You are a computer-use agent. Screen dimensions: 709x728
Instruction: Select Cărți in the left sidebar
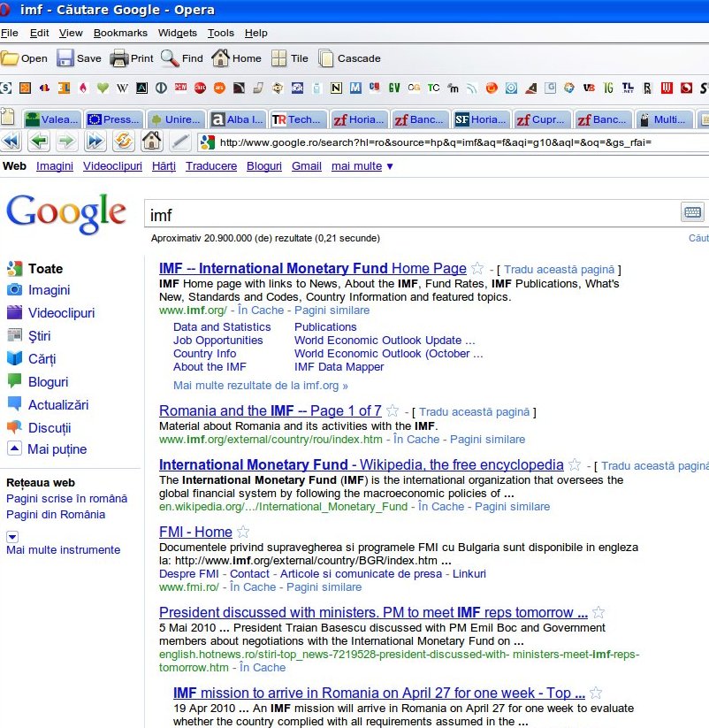[x=42, y=359]
